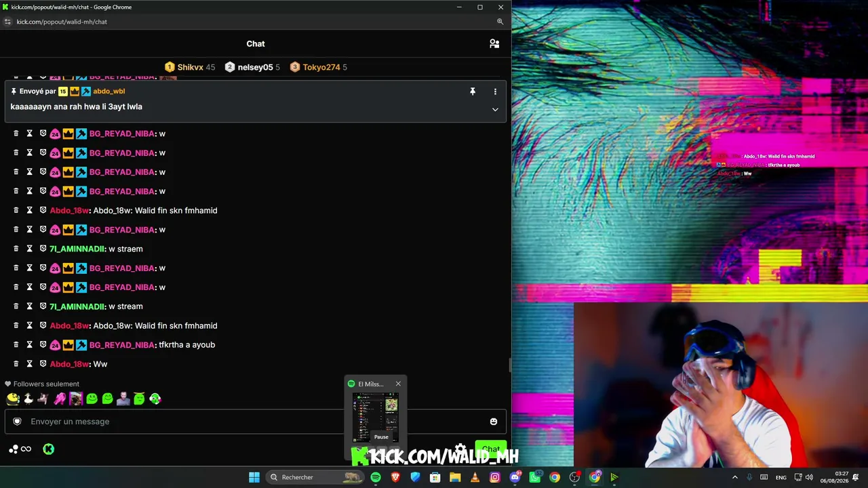Open the Chrome zoom magnifier icon
This screenshot has height=488, width=868.
click(500, 22)
